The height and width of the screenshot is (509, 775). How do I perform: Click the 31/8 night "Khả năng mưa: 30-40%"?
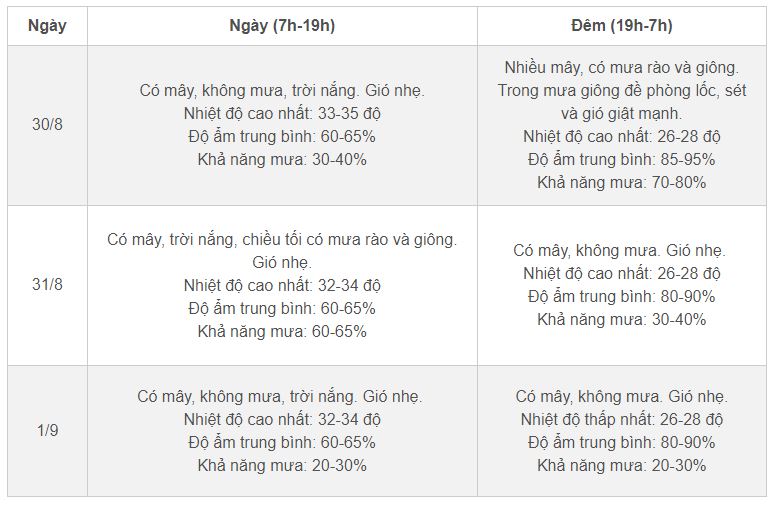621,319
